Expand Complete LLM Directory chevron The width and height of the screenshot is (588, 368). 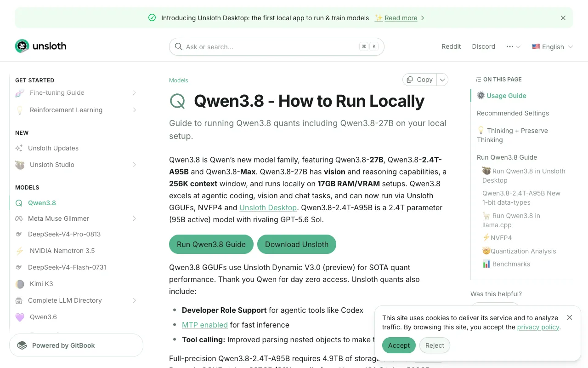click(134, 300)
